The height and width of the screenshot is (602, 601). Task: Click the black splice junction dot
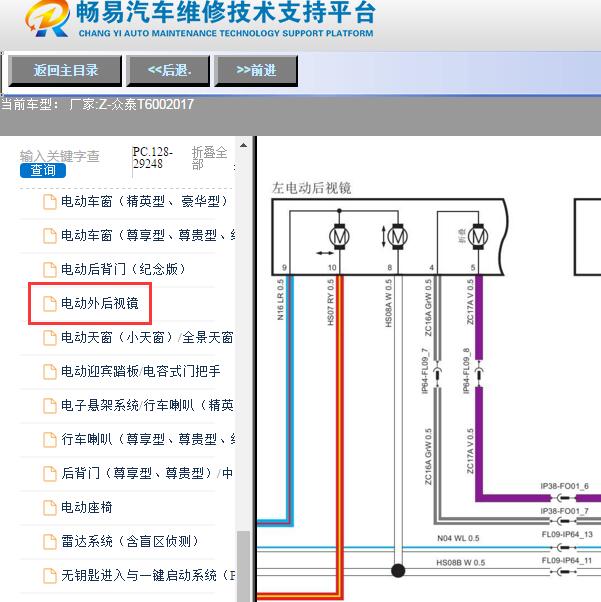398,571
